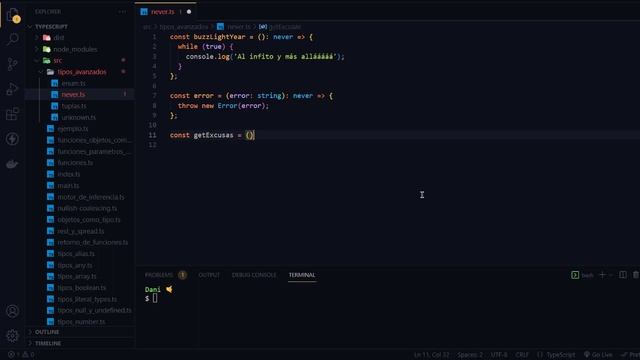Open index.ts file

(x=69, y=174)
